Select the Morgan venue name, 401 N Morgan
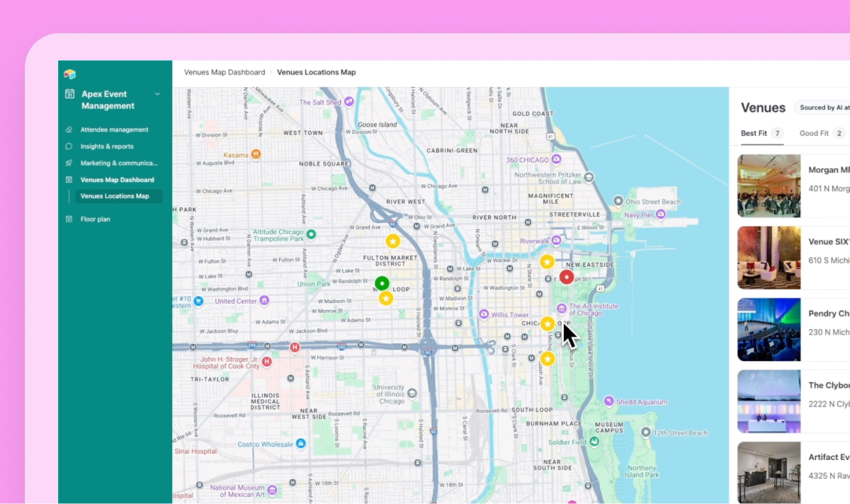The height and width of the screenshot is (504, 850). (829, 170)
